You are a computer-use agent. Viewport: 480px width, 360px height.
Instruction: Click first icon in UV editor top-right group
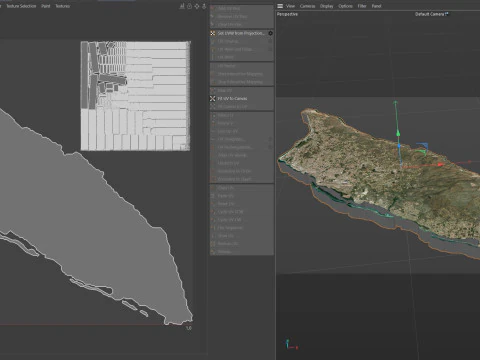click(x=182, y=6)
